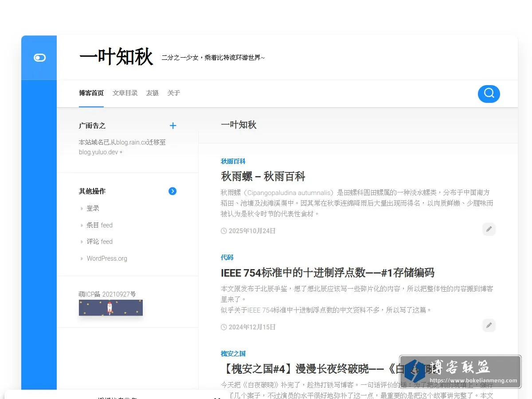Viewport: 532px width, 399px height.
Task: Open the 文章目录 tab
Action: [x=125, y=93]
